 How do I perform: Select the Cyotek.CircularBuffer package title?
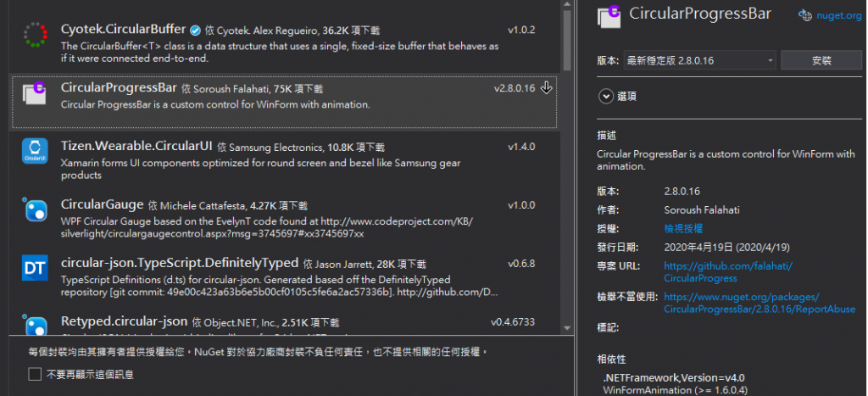tap(123, 30)
